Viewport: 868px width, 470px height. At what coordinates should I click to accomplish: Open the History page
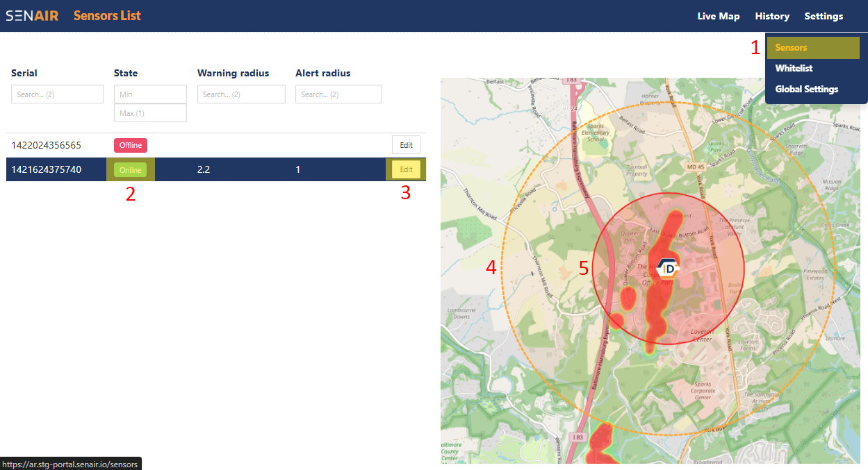pos(772,16)
